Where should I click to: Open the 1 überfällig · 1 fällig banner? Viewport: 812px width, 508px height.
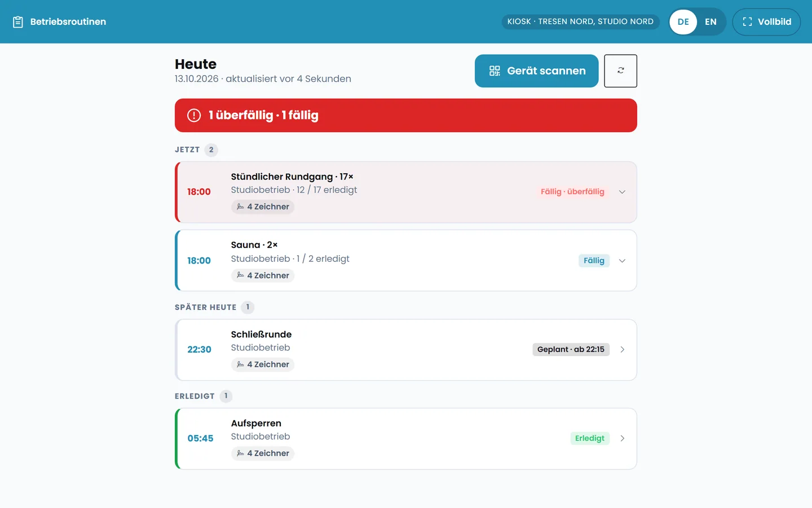click(x=406, y=115)
